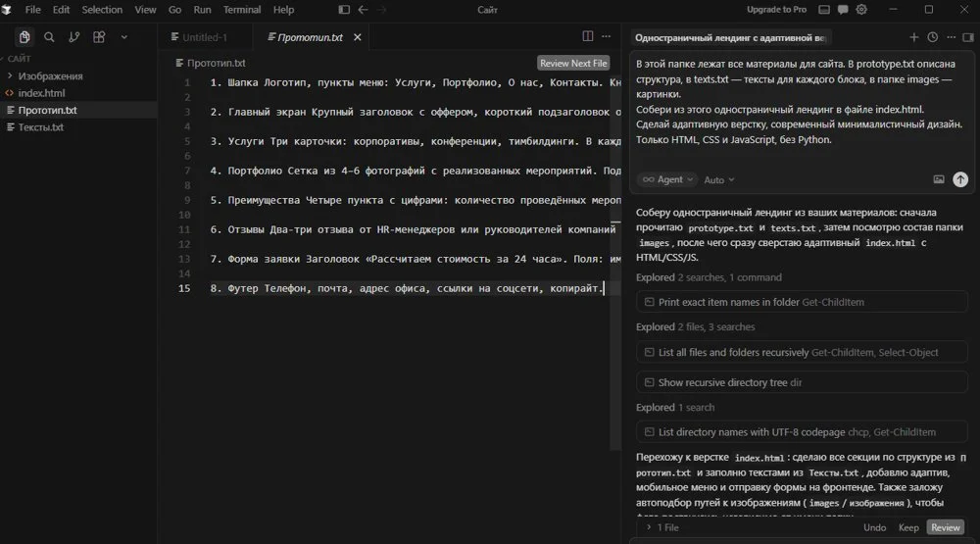Open editor more actions ellipsis
This screenshot has height=544, width=980.
(x=607, y=36)
